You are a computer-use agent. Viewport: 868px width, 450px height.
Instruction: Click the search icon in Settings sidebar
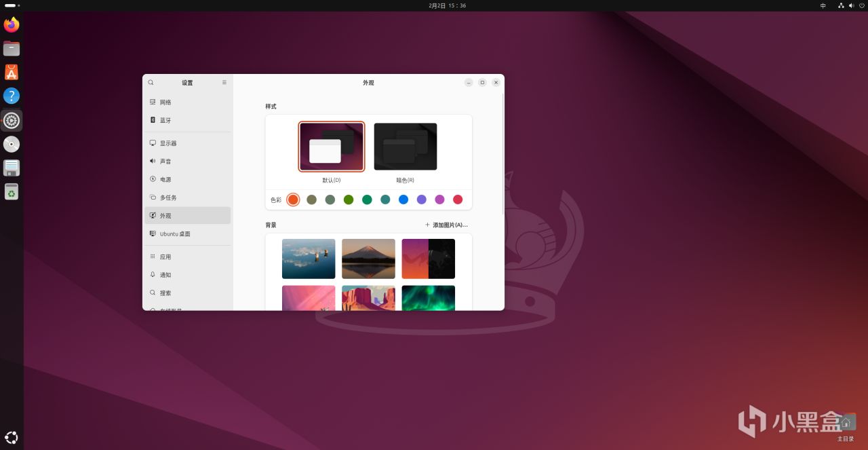pos(151,82)
